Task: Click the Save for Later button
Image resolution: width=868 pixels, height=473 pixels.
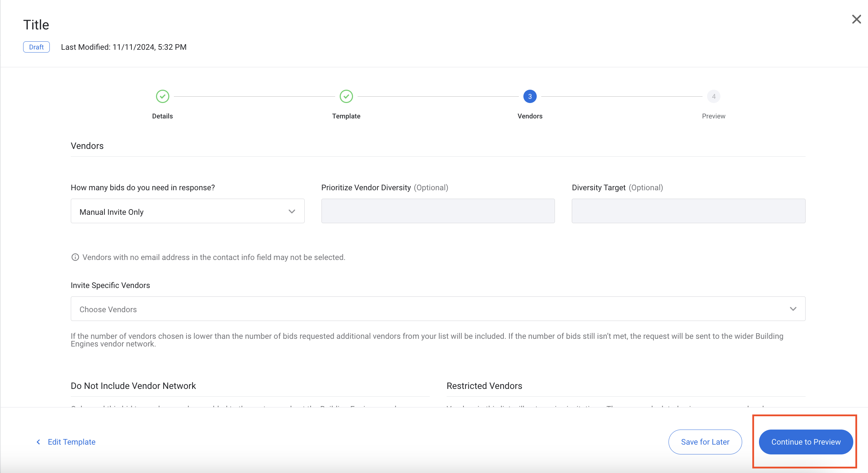Action: [705, 442]
